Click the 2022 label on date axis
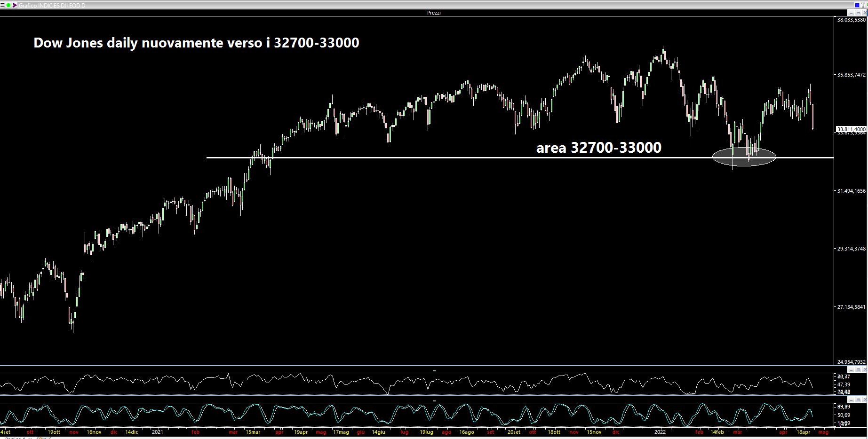The width and height of the screenshot is (868, 439). tap(660, 432)
